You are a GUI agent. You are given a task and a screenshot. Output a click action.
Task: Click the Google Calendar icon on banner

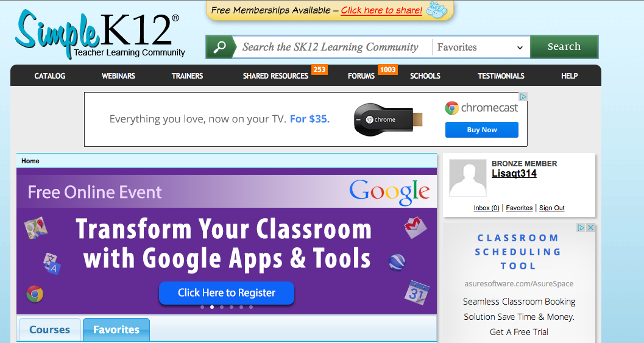[417, 293]
